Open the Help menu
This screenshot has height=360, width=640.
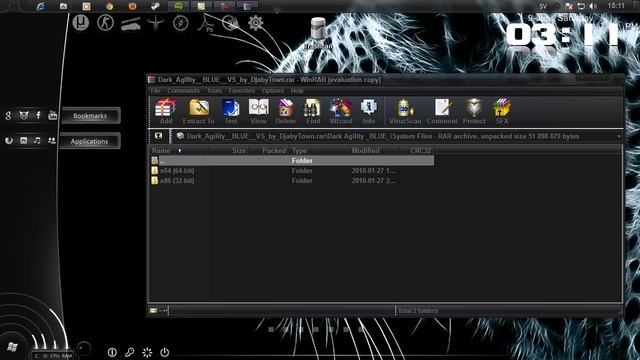[297, 91]
